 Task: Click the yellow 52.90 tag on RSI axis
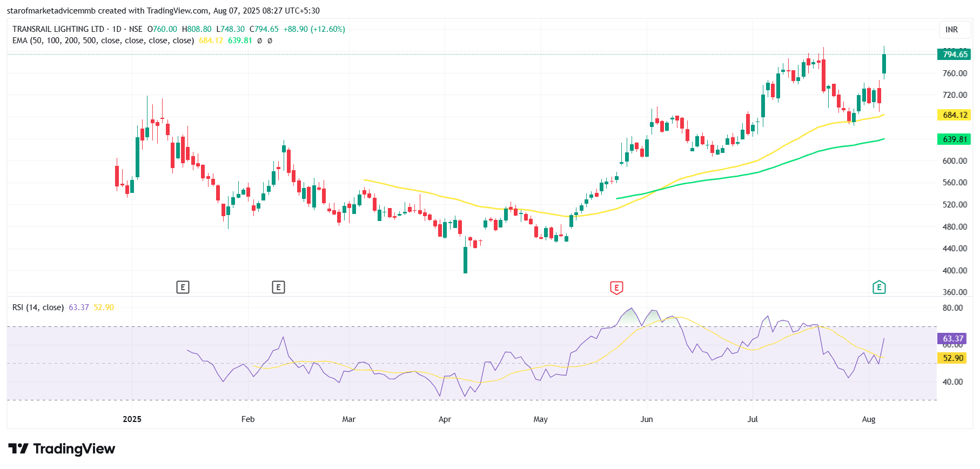tap(953, 358)
